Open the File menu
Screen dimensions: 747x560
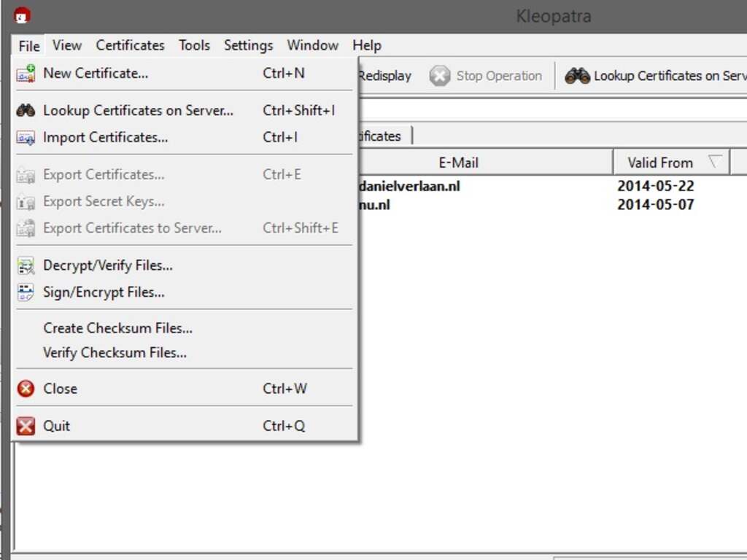29,46
